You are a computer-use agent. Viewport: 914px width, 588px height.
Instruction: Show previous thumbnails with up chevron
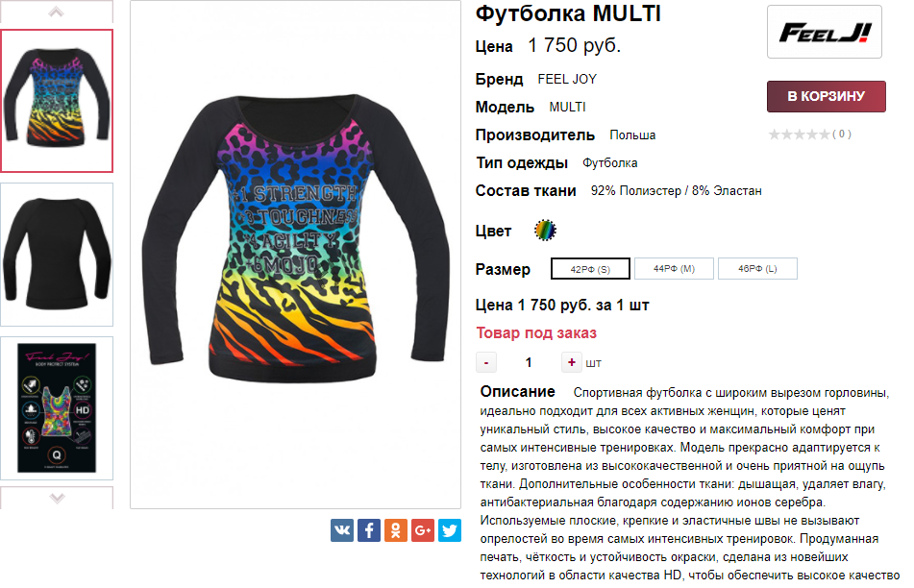point(57,12)
